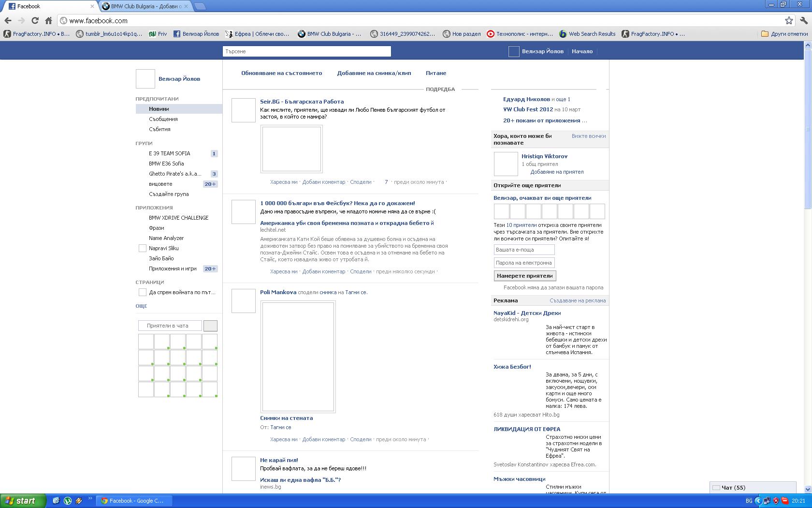Launch uTorrent from the quick launch bar
The image size is (812, 508).
(67, 501)
